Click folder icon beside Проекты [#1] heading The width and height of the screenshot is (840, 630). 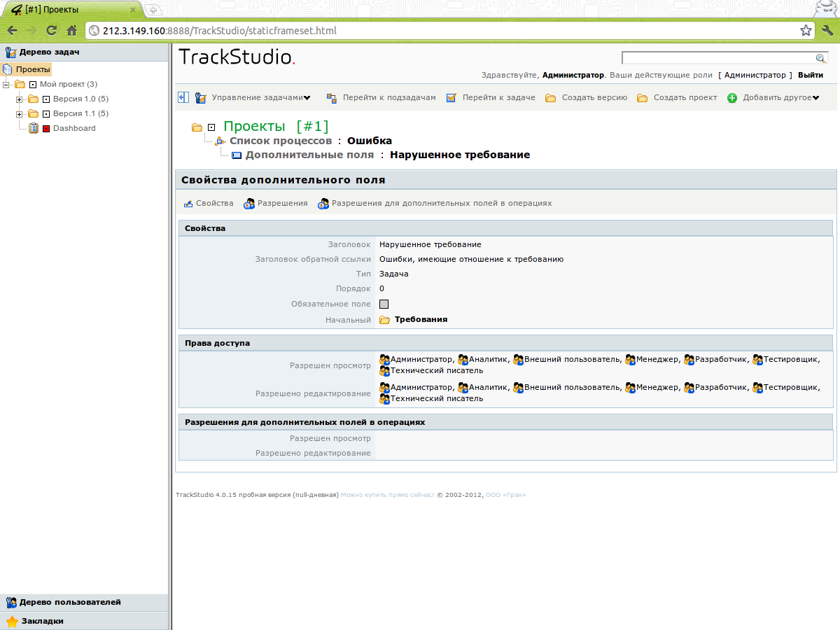[x=197, y=127]
